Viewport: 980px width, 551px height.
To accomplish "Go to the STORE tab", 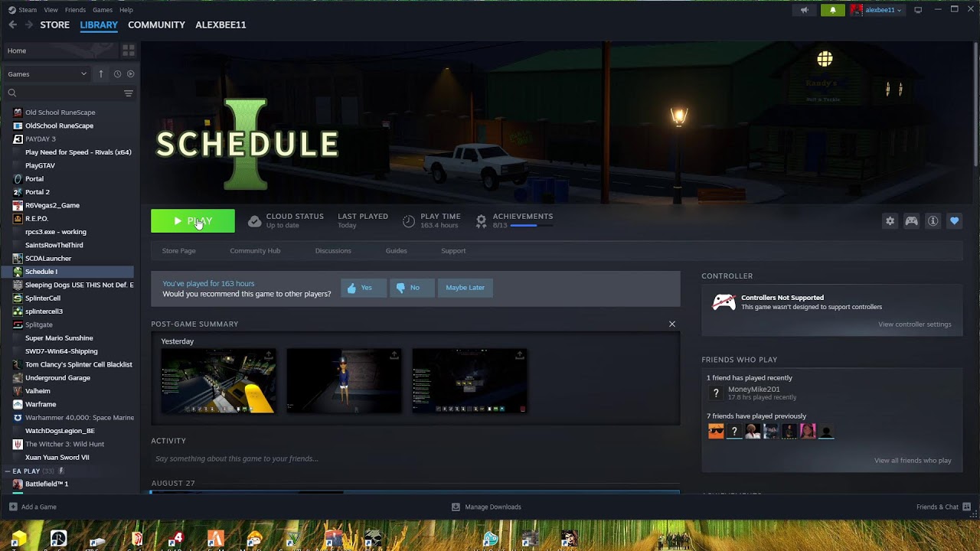I will 54,24.
